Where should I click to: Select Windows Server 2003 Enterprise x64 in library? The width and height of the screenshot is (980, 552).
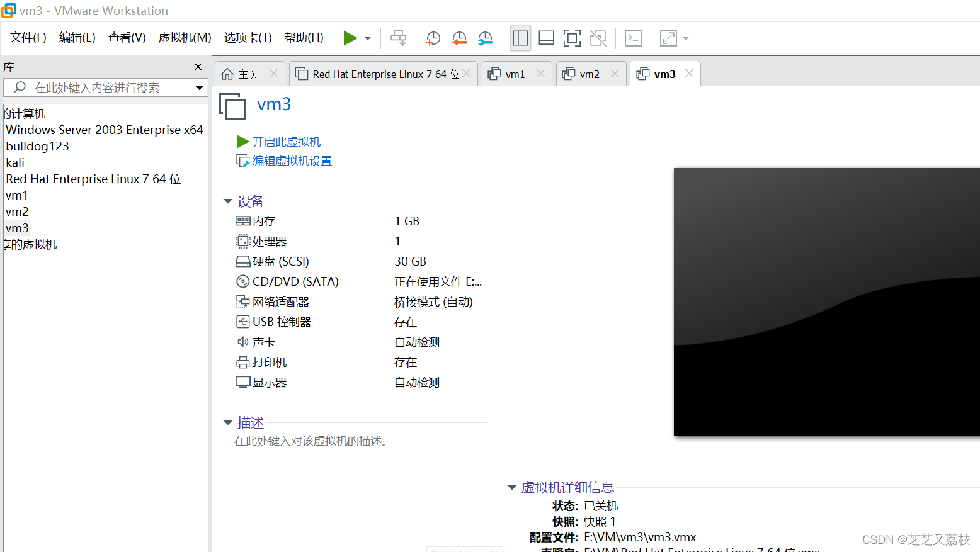[105, 130]
